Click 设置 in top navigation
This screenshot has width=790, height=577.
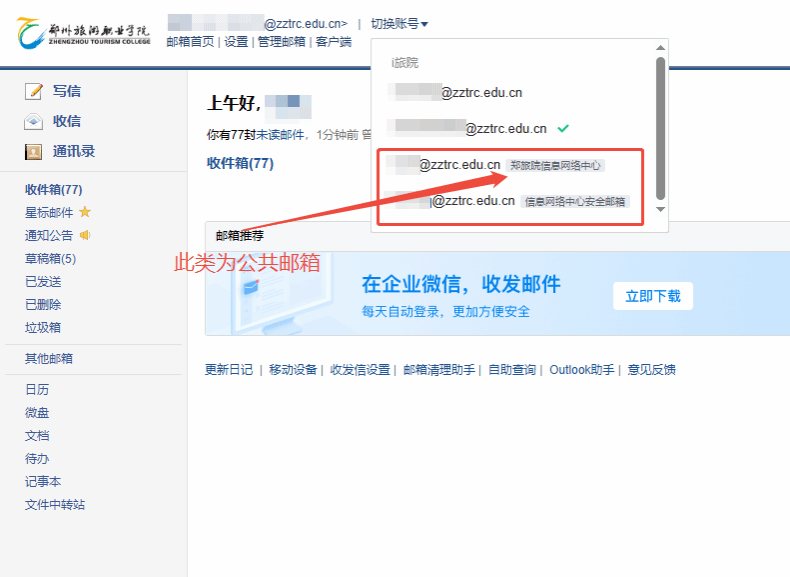tap(236, 42)
